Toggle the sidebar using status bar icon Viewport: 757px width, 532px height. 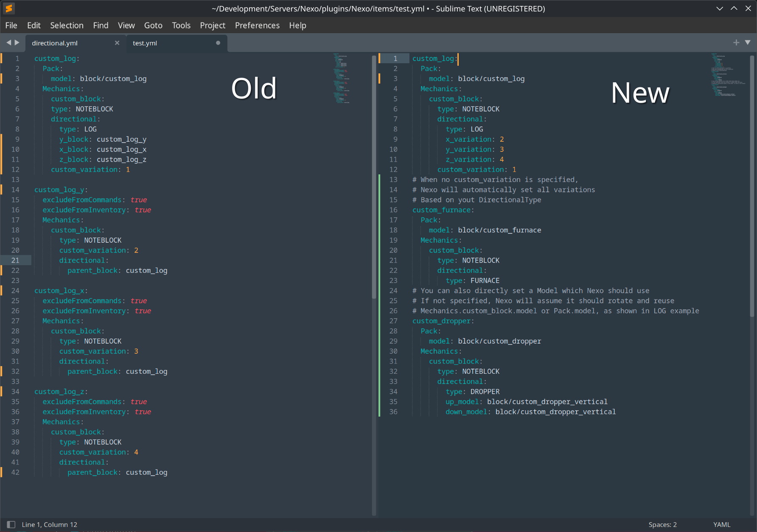tap(11, 525)
